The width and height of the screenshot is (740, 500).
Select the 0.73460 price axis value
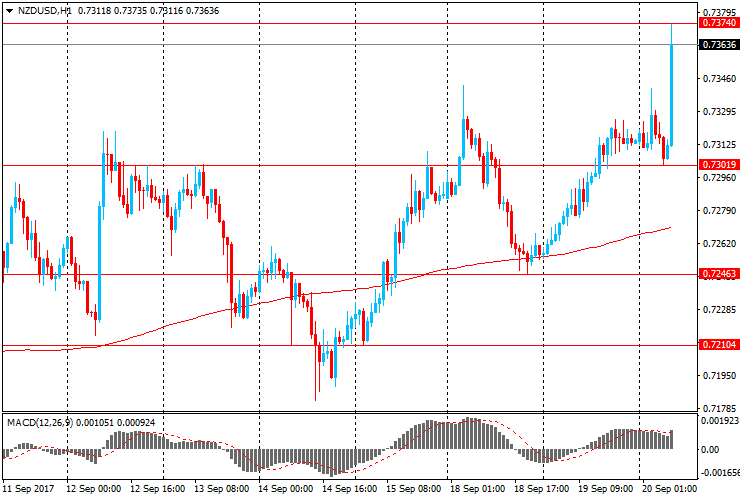[719, 78]
